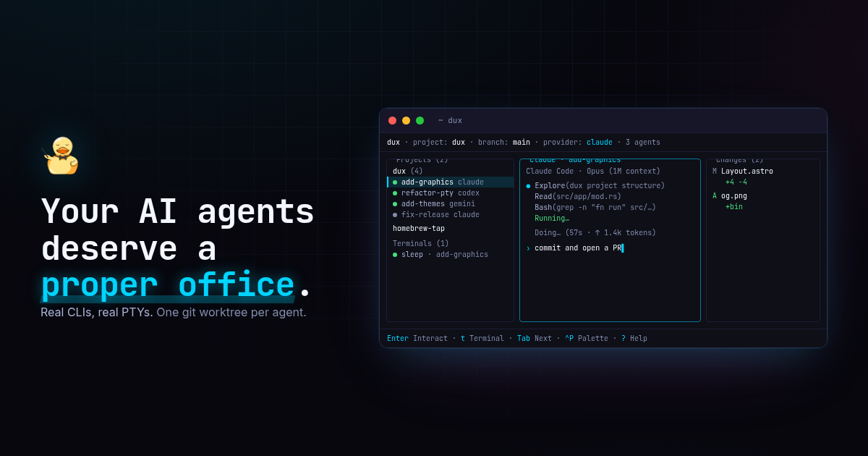Screen dimensions: 868x456
Task: Expand the dux (4) project
Action: (x=408, y=172)
